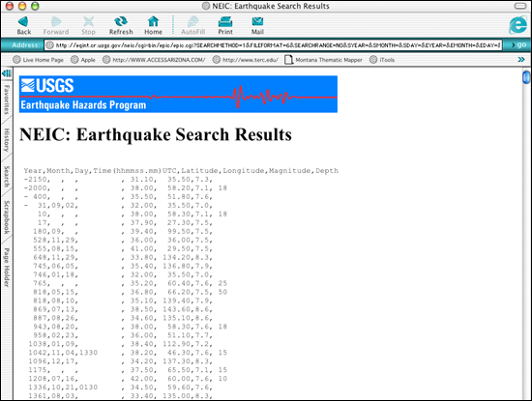Click the column header row starting 'Year,Month,Day'

[x=181, y=171]
